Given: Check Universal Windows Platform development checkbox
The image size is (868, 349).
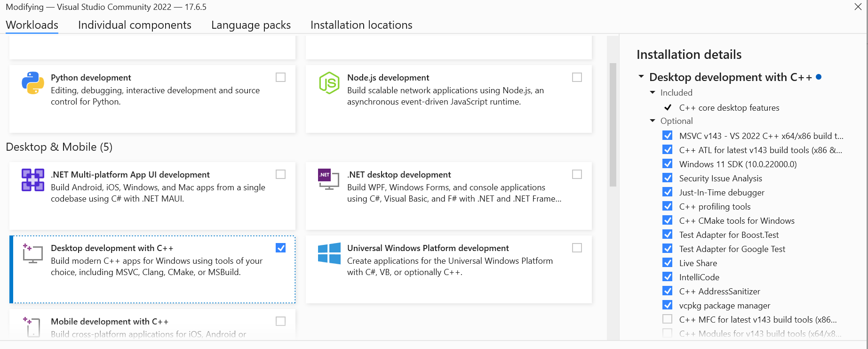Looking at the screenshot, I should pyautogui.click(x=577, y=248).
